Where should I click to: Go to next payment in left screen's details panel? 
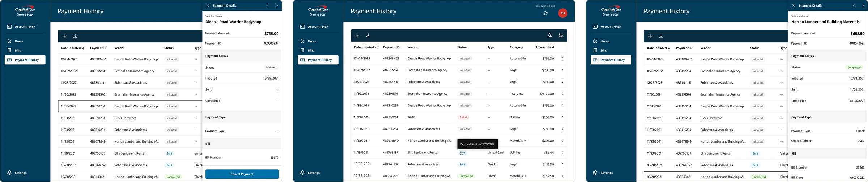pos(277,6)
